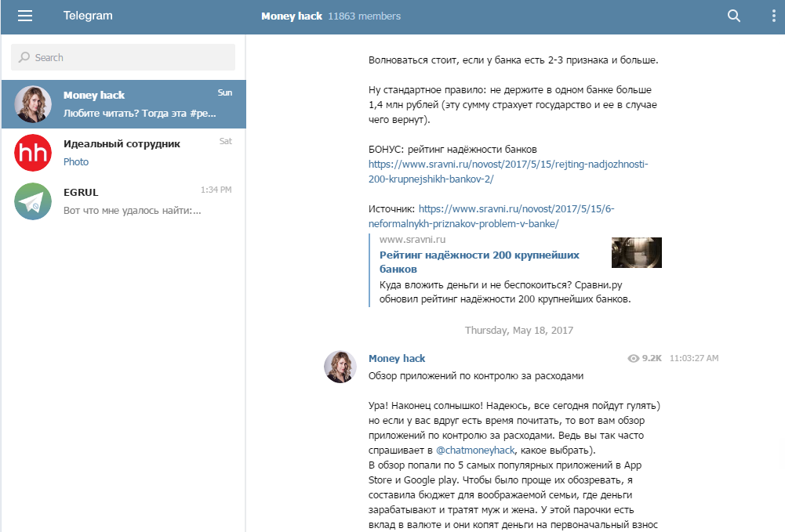Image resolution: width=785 pixels, height=532 pixels.
Task: Click Money hack title in header
Action: pyautogui.click(x=292, y=16)
